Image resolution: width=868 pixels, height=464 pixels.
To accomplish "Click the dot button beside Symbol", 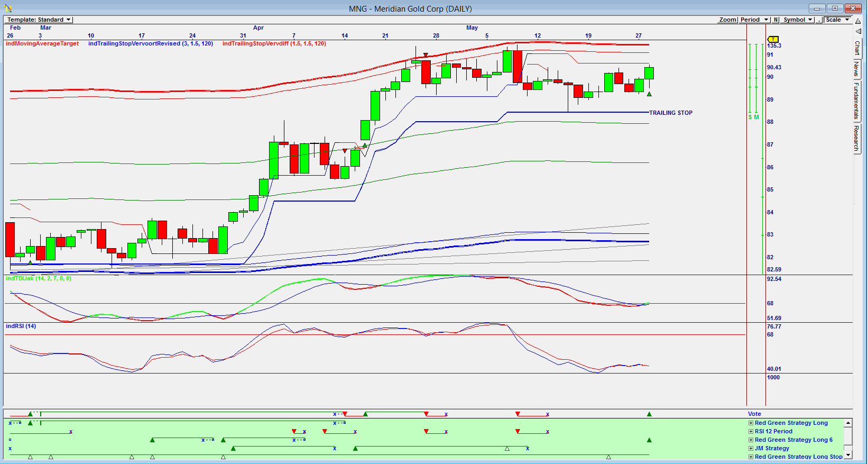I will (819, 20).
